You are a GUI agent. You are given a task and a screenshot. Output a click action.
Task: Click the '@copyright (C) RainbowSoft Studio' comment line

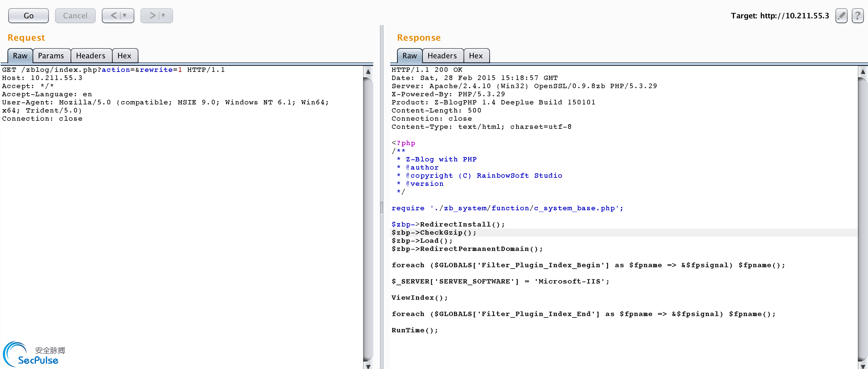pos(479,176)
